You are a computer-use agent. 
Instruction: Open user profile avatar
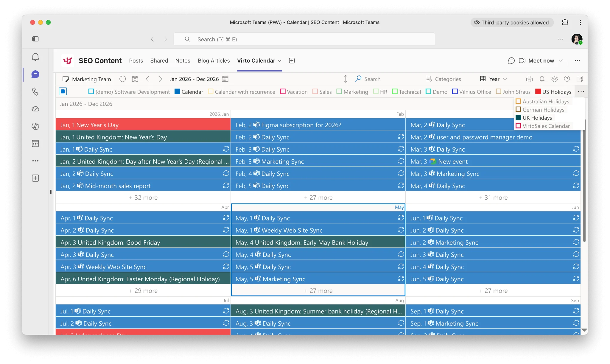(577, 39)
